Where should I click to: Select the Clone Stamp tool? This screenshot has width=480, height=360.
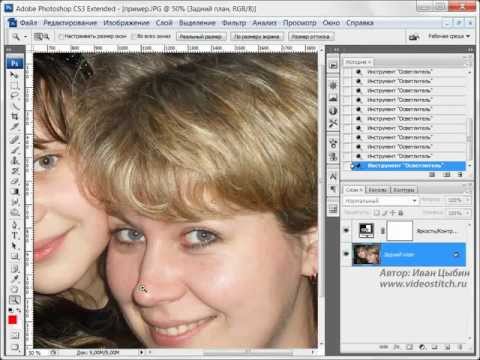[14, 161]
